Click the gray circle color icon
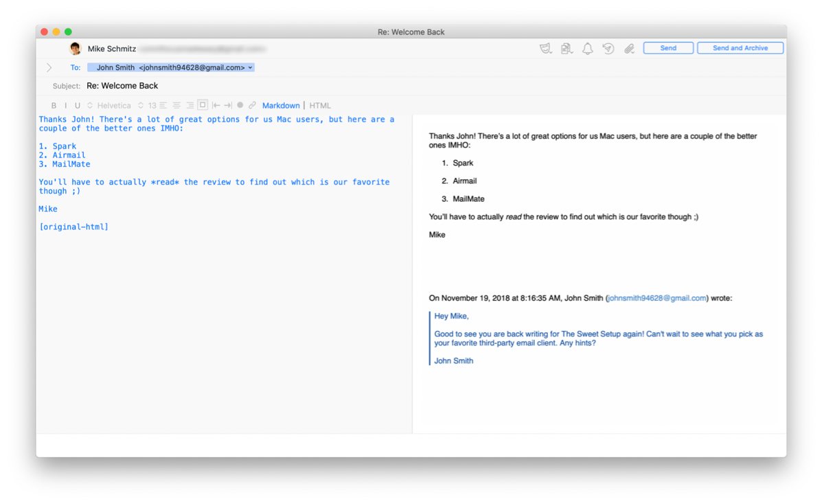The image size is (824, 504). [x=240, y=106]
